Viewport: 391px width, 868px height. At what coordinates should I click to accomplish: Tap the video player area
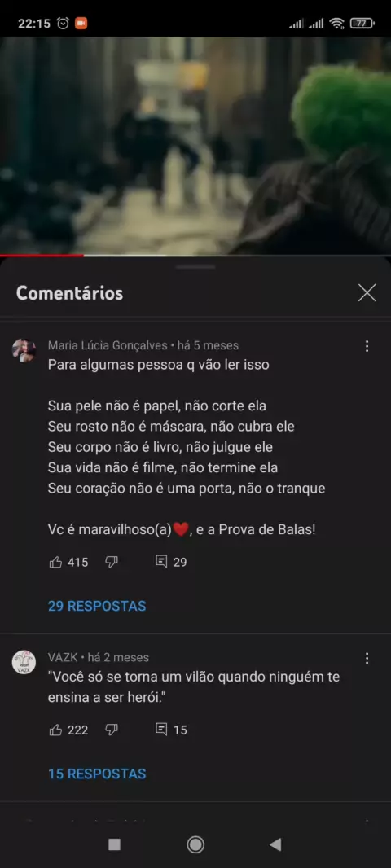coord(195,145)
